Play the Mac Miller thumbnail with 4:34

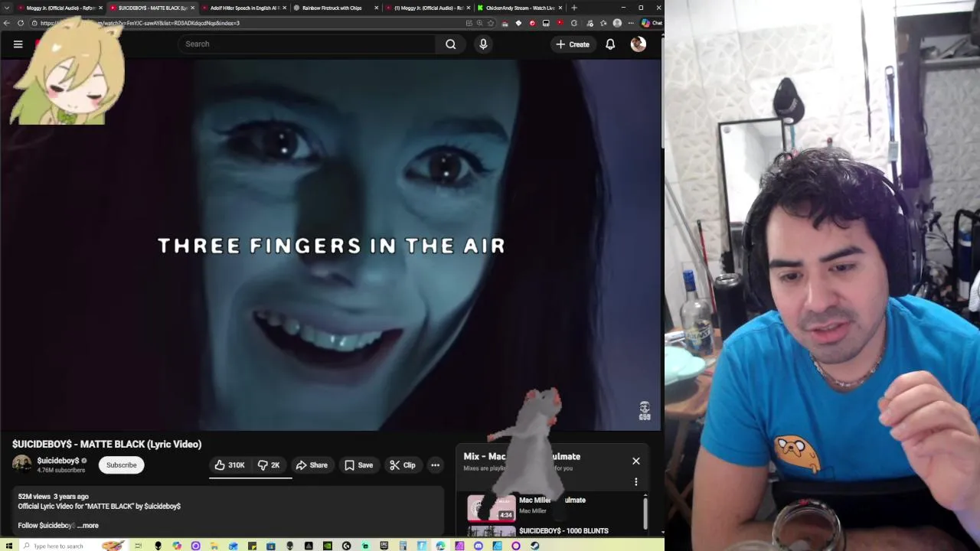click(x=492, y=508)
